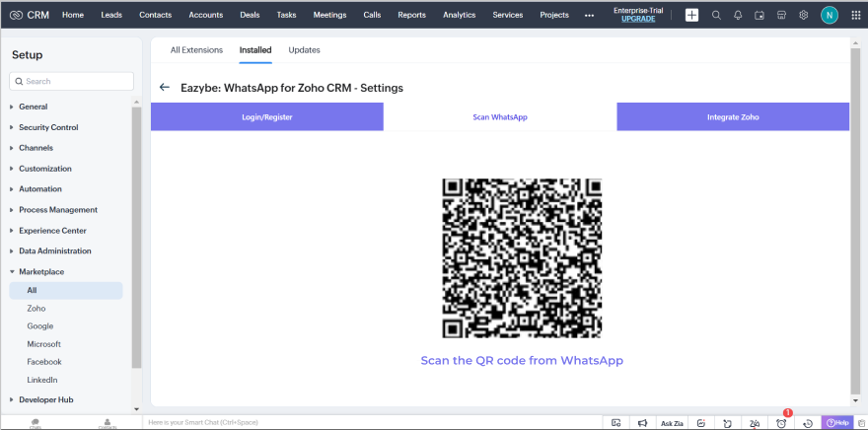Open the apps grid launcher

[856, 15]
